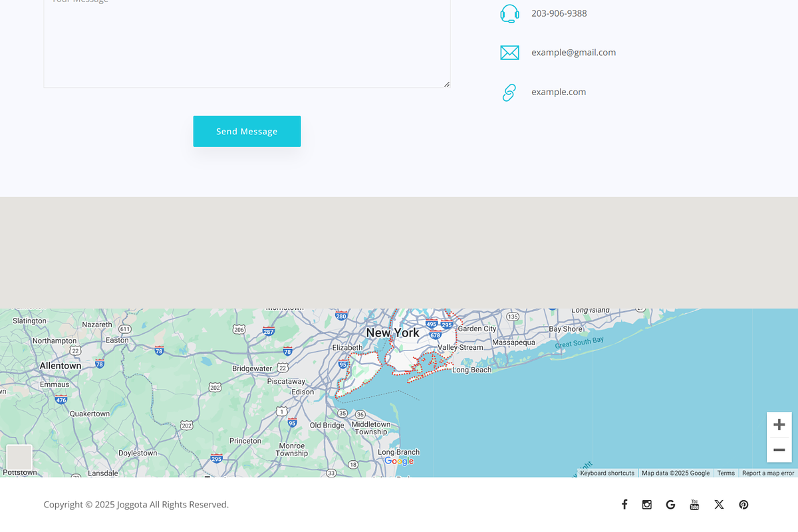Viewport: 798px width, 532px height.
Task: Click the Massapequa map label
Action: [x=513, y=342]
